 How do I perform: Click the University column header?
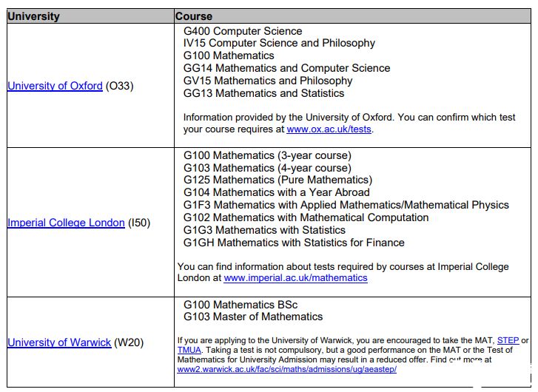[34, 16]
